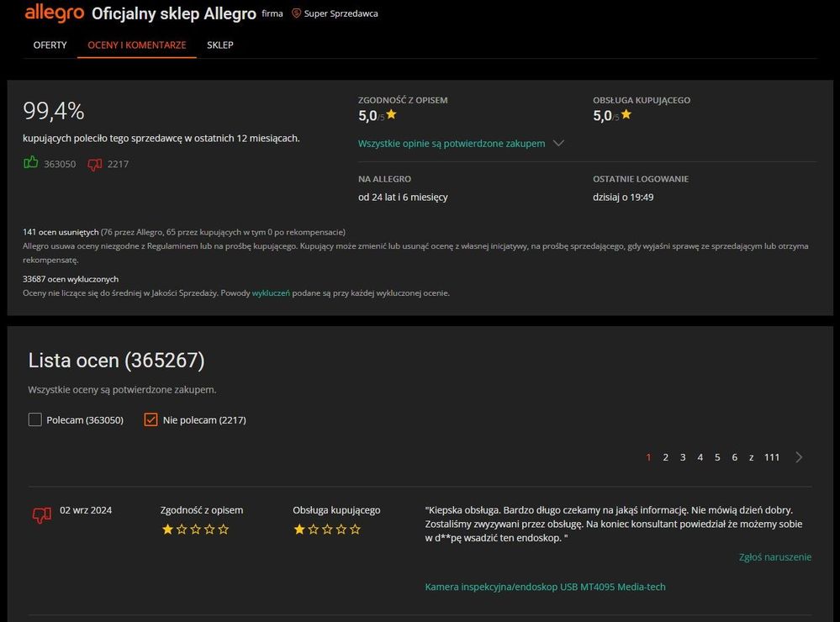Click the 'firma' label next to seller name

point(272,13)
